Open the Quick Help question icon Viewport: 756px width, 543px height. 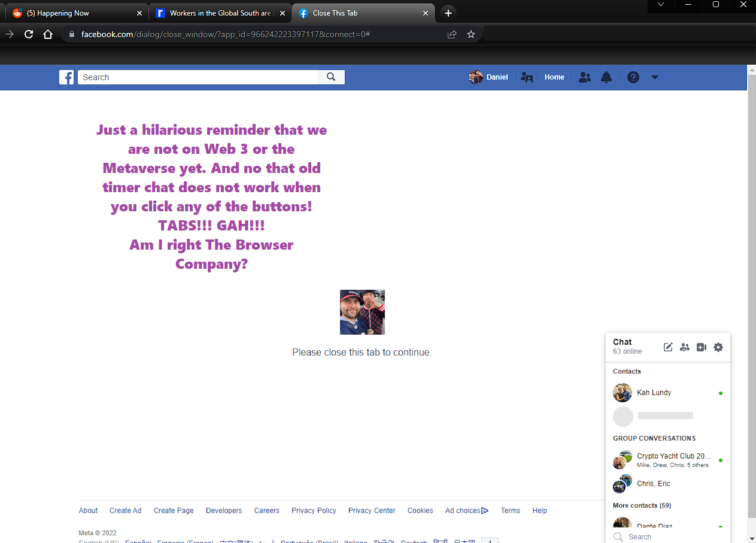click(x=633, y=77)
